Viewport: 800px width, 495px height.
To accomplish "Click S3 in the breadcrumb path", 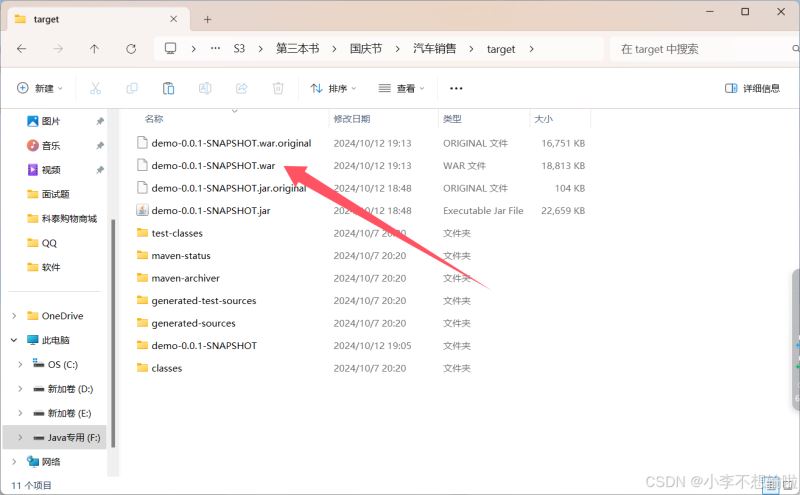I will [239, 48].
